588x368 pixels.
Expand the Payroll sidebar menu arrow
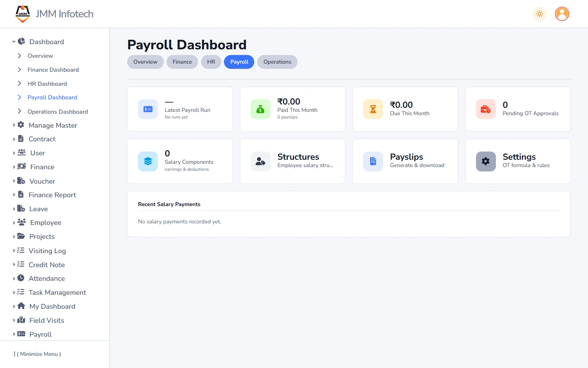14,334
